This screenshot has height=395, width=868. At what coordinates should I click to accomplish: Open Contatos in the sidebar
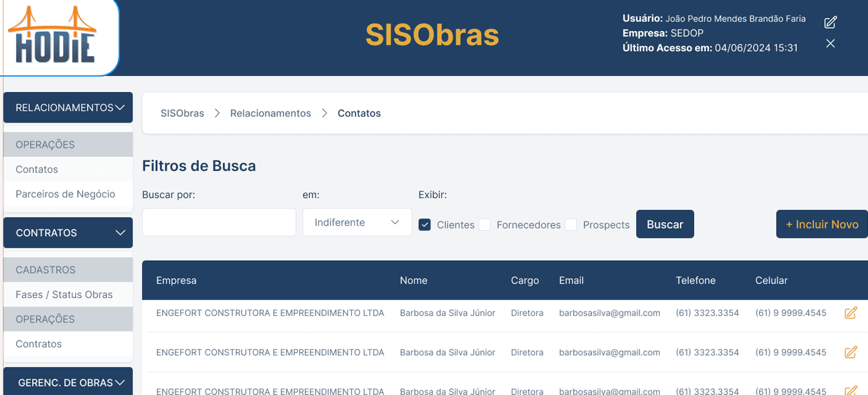click(37, 169)
